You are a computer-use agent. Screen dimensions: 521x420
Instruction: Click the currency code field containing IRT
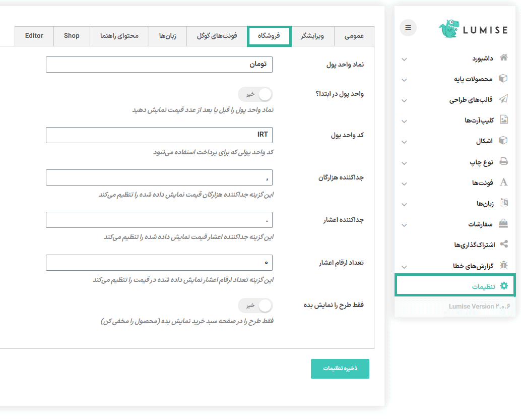[x=159, y=135]
